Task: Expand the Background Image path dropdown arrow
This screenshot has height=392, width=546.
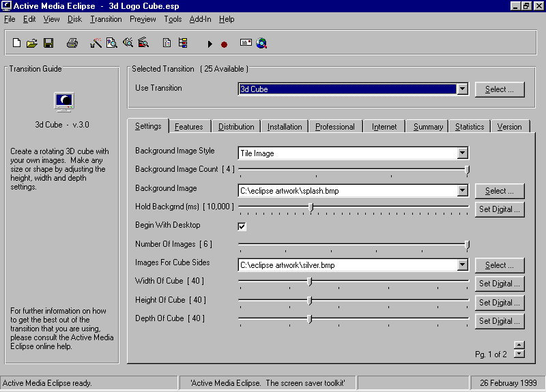Action: coord(462,191)
